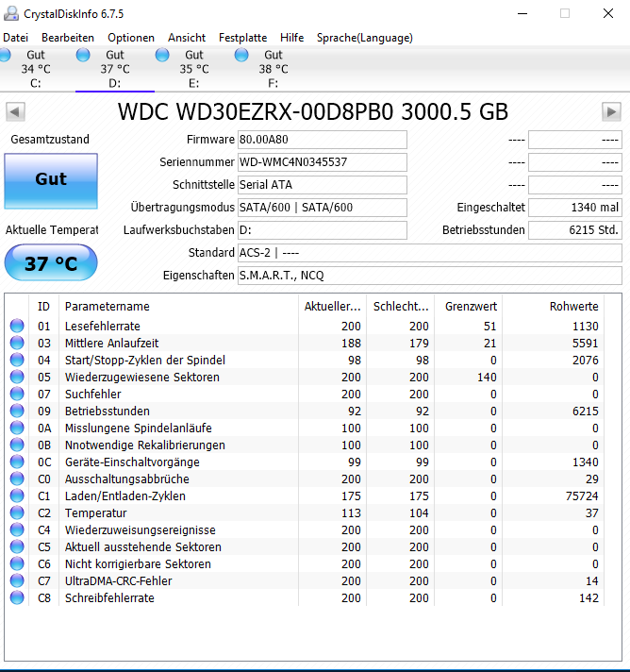Select the Laden/Entladen-Zyklen parameter name
Viewport: 630px width, 672px height.
tap(125, 496)
